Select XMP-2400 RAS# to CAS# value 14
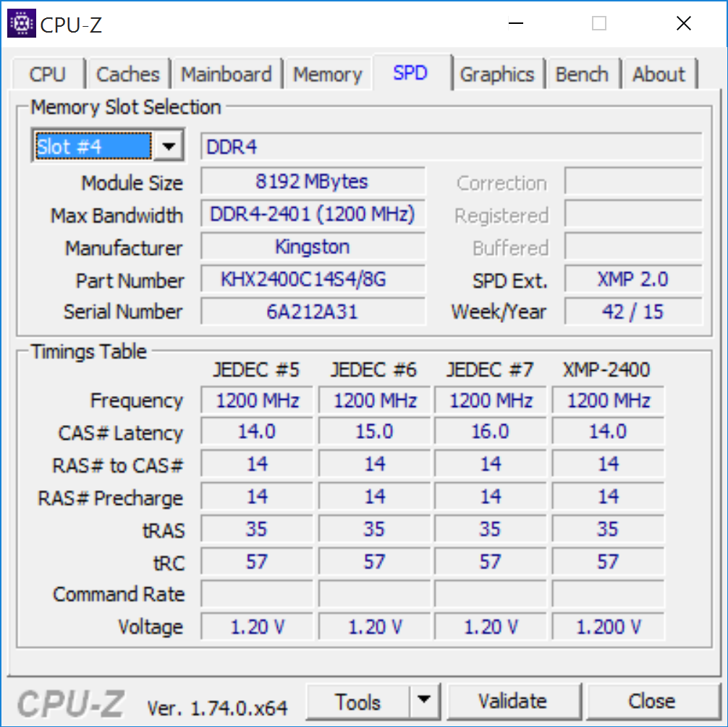 pyautogui.click(x=608, y=463)
